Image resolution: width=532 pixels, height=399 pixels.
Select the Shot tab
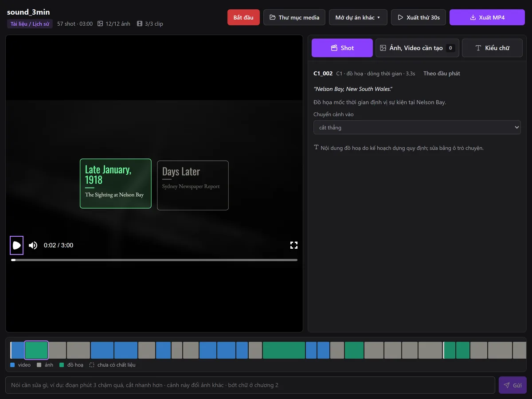(342, 48)
